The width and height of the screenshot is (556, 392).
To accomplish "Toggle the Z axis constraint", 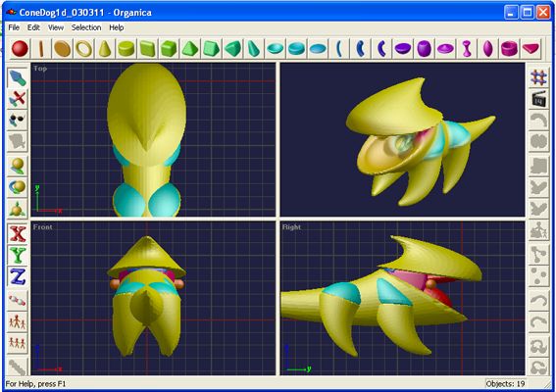I will point(18,276).
